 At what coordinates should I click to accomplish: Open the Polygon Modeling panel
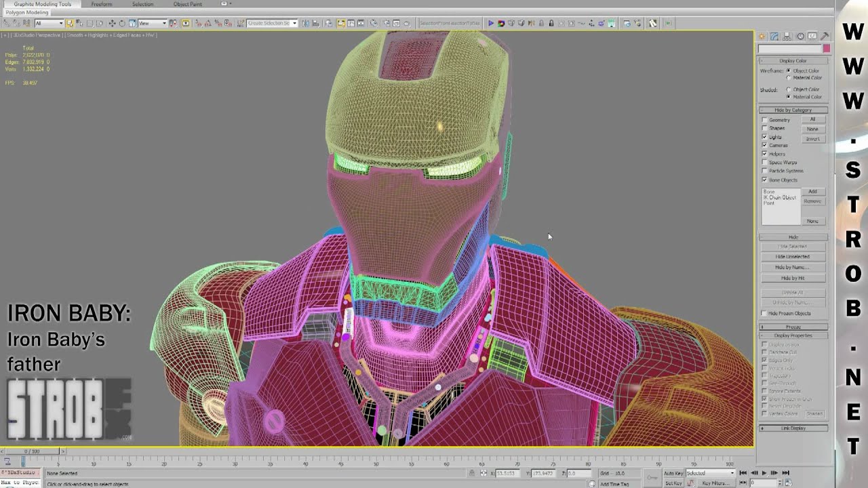(x=27, y=12)
